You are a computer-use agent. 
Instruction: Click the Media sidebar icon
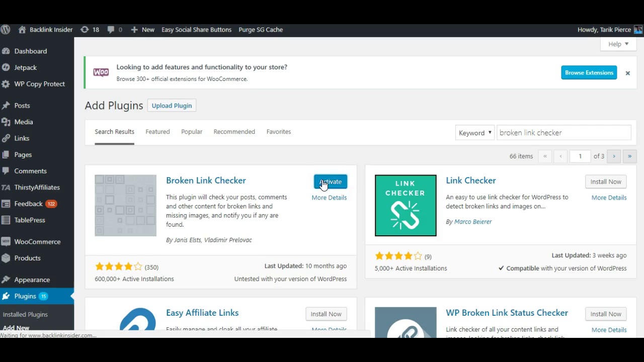pos(6,122)
